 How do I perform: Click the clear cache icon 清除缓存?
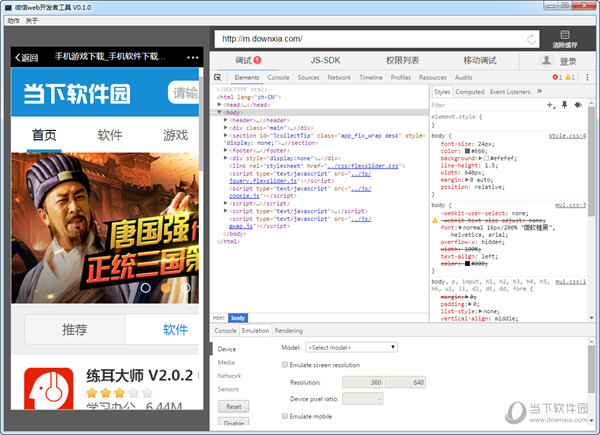(x=565, y=39)
